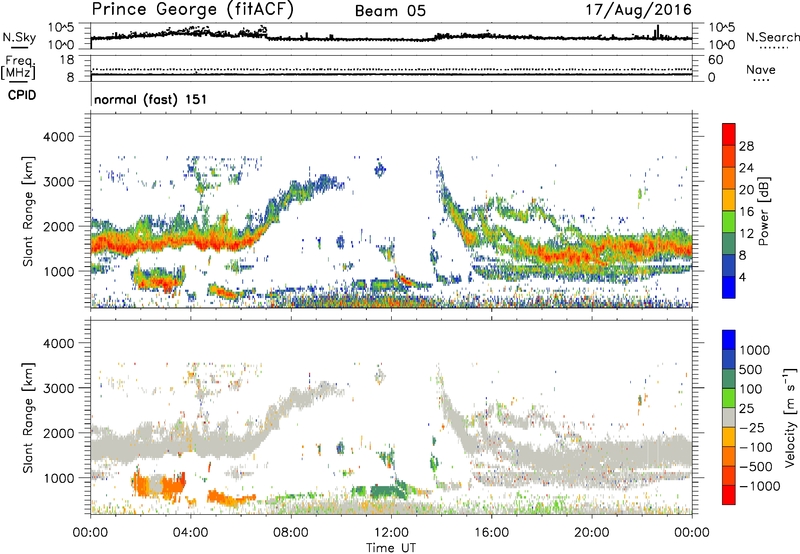Pick Power colorbar segment between 20 and 24

(729, 179)
